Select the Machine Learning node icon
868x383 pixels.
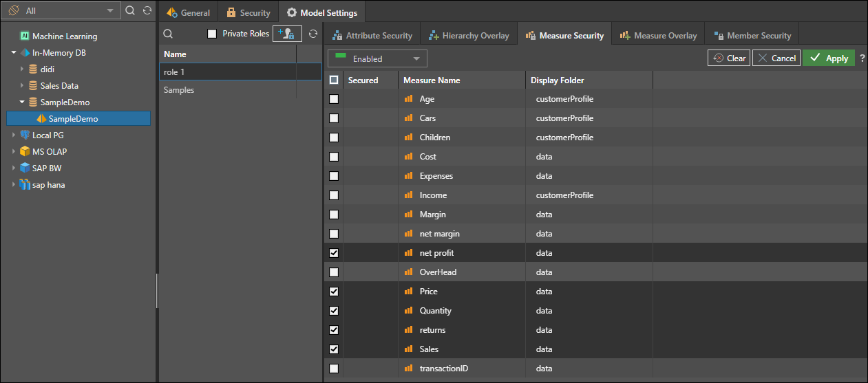pos(25,36)
